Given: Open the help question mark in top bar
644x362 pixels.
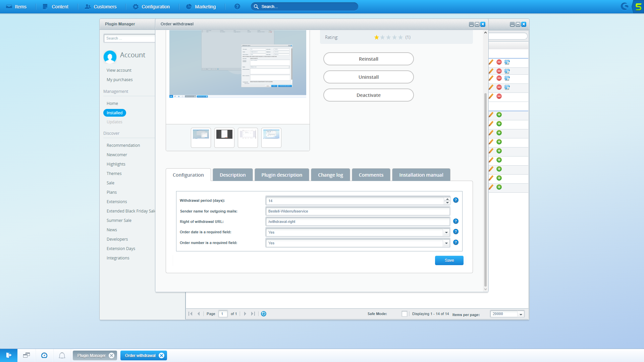Looking at the screenshot, I should [x=237, y=7].
